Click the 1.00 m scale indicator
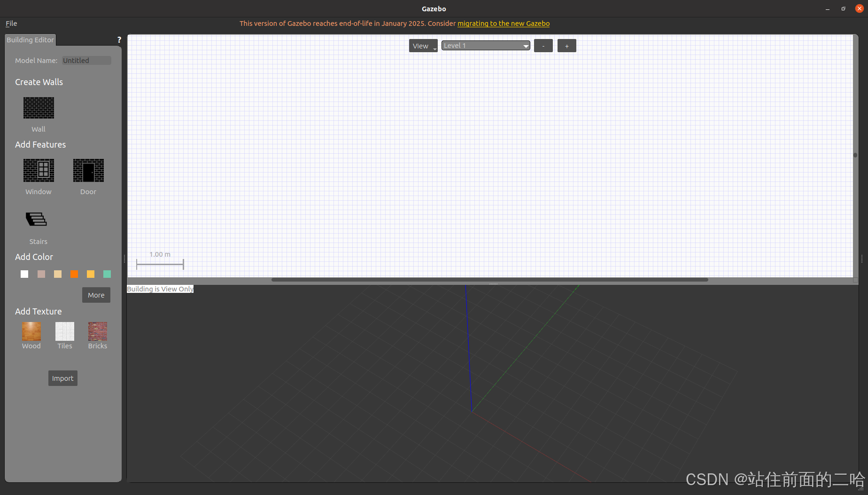868x495 pixels. (160, 259)
